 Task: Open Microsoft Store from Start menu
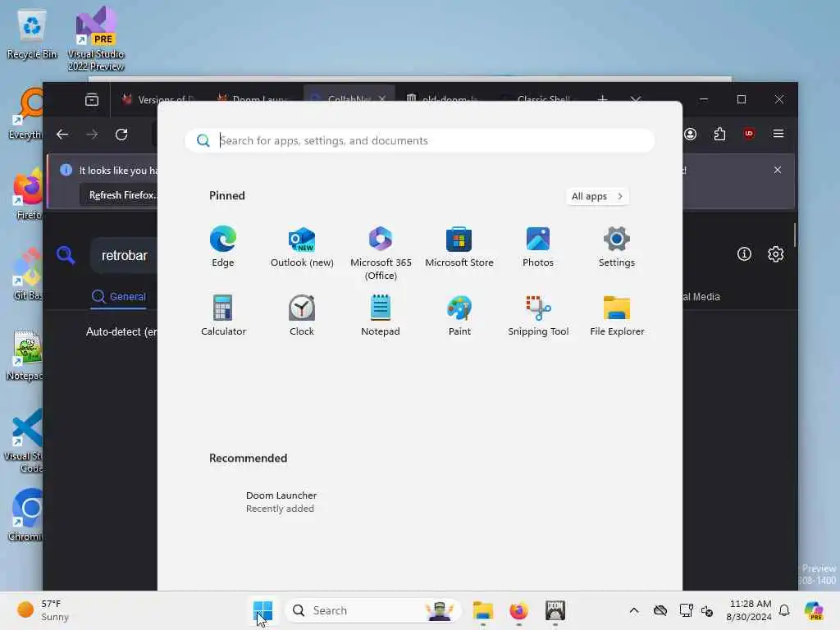(x=459, y=246)
